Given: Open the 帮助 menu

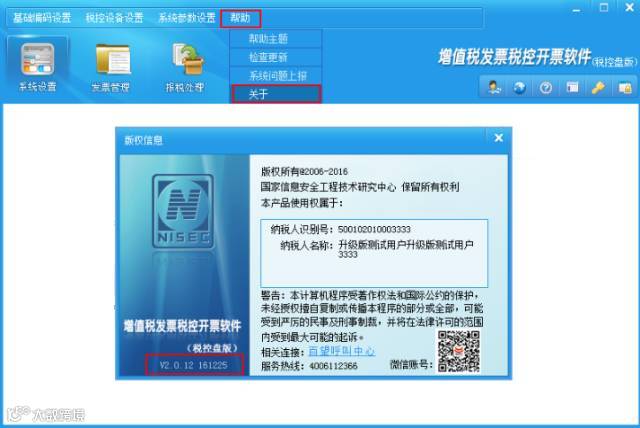Looking at the screenshot, I should [240, 18].
